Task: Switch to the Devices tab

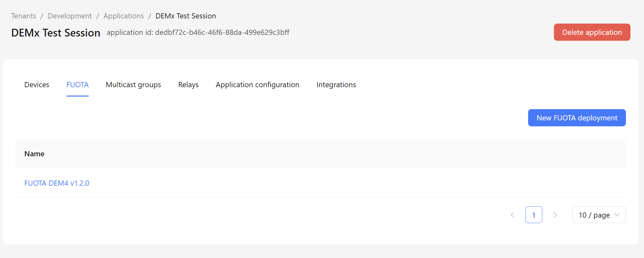Action: click(x=37, y=85)
